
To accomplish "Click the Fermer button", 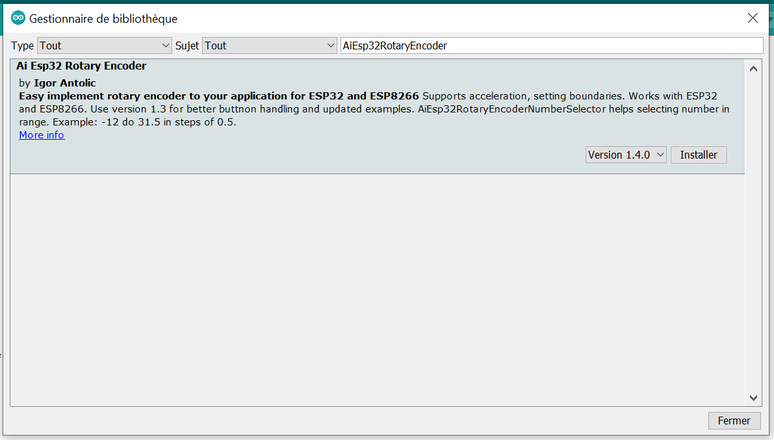I will 734,420.
